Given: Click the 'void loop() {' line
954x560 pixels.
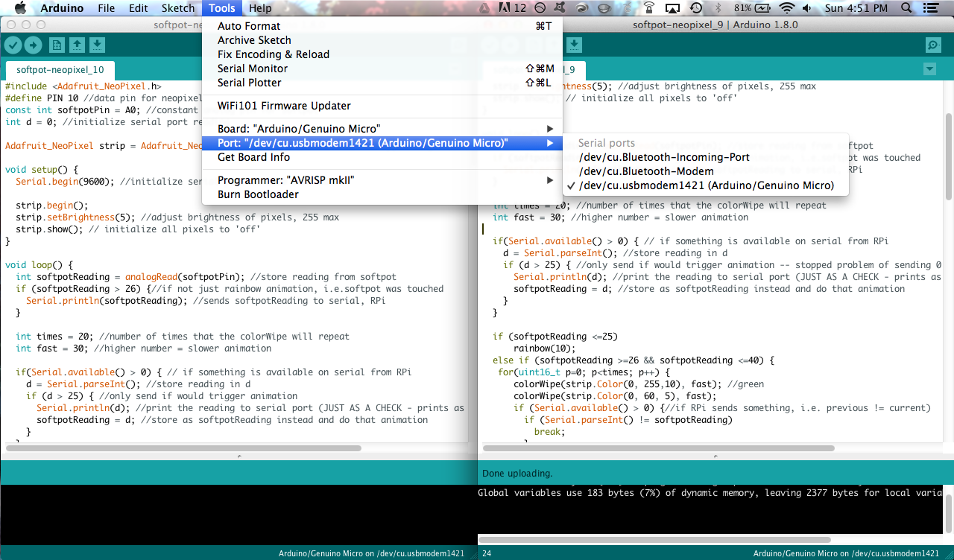Looking at the screenshot, I should tap(39, 265).
